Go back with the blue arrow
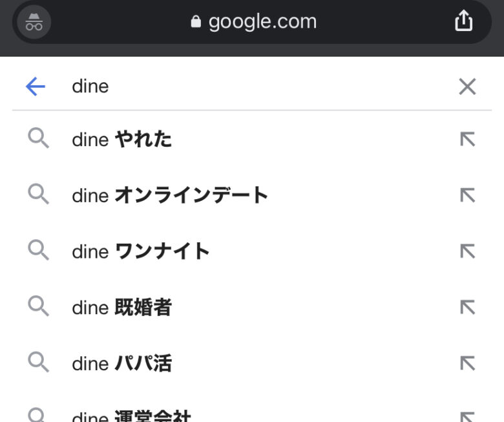 click(36, 87)
